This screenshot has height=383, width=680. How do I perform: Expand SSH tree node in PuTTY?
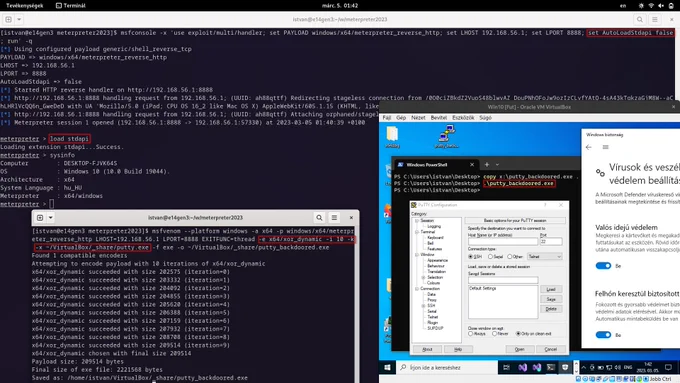point(423,306)
